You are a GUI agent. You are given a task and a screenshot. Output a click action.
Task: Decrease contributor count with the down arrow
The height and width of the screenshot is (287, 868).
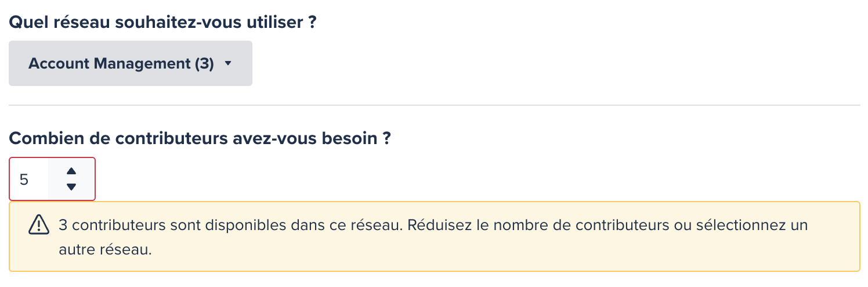pos(71,186)
